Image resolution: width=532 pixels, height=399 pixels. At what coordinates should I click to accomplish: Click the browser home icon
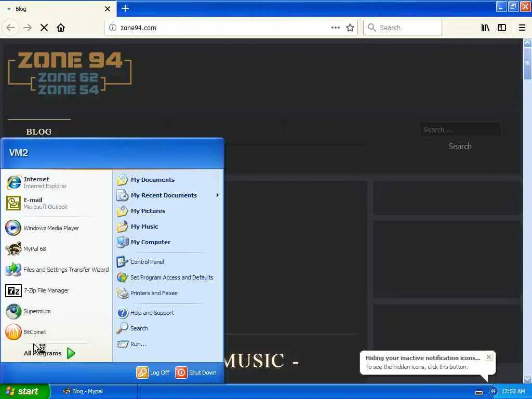click(61, 28)
